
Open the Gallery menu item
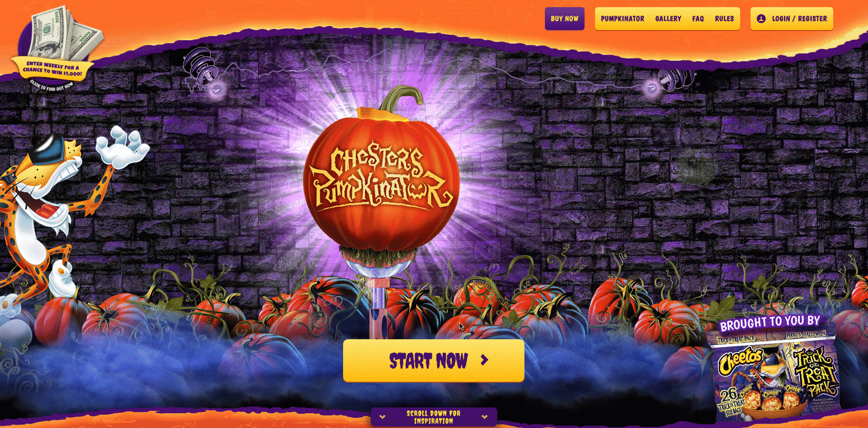(668, 19)
